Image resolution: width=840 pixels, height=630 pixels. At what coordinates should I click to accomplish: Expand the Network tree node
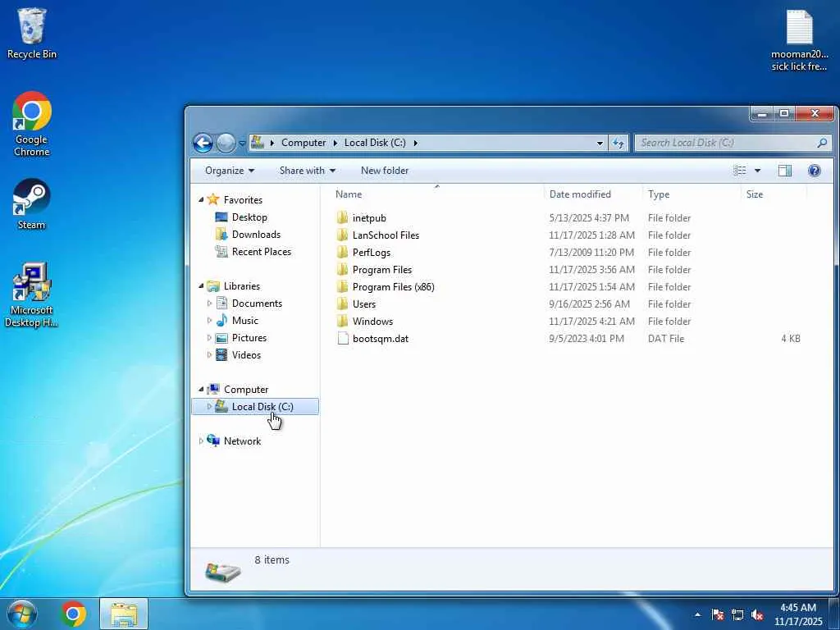tap(201, 441)
